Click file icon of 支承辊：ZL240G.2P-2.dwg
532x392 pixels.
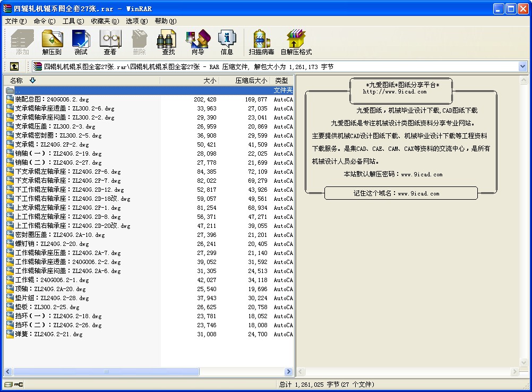[10, 144]
